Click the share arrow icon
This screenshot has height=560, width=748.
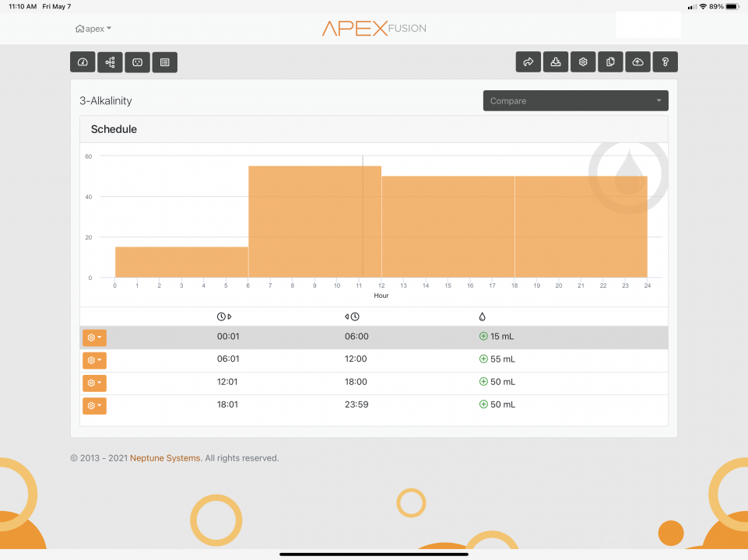pos(529,62)
